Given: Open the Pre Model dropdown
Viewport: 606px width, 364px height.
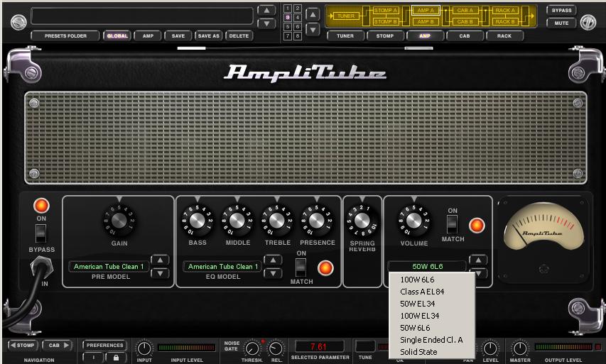Looking at the screenshot, I should [x=109, y=267].
